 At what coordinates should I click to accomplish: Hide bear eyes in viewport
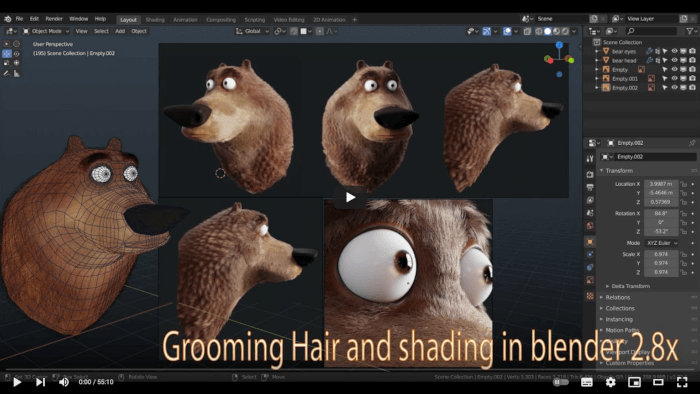674,51
